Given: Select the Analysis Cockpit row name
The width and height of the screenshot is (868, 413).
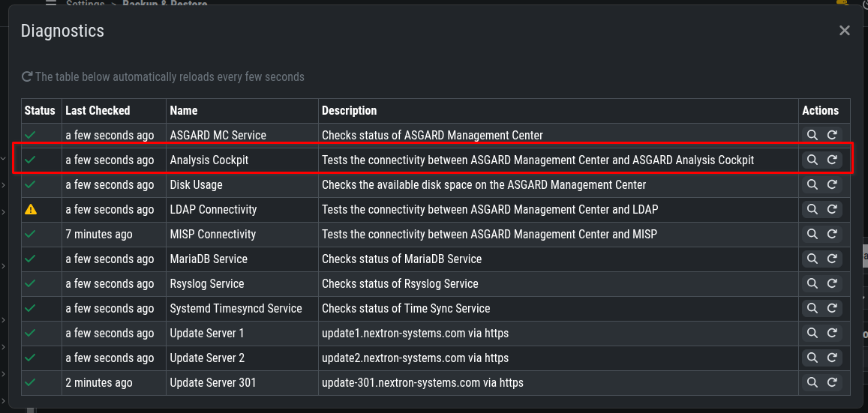Looking at the screenshot, I should (209, 160).
